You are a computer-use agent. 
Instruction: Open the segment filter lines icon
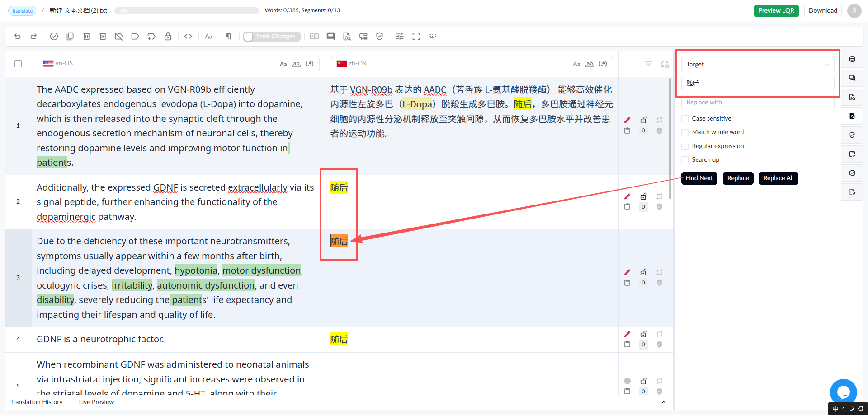(x=648, y=64)
